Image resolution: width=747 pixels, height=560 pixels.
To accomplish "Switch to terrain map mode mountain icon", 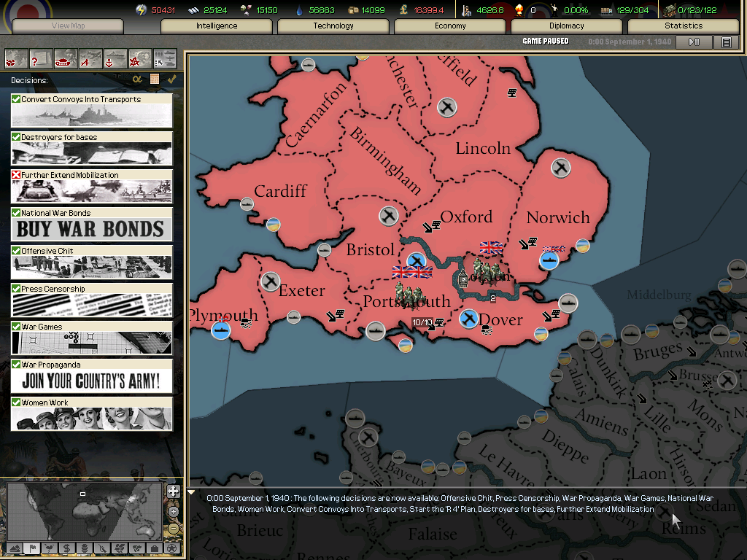I will (15, 548).
